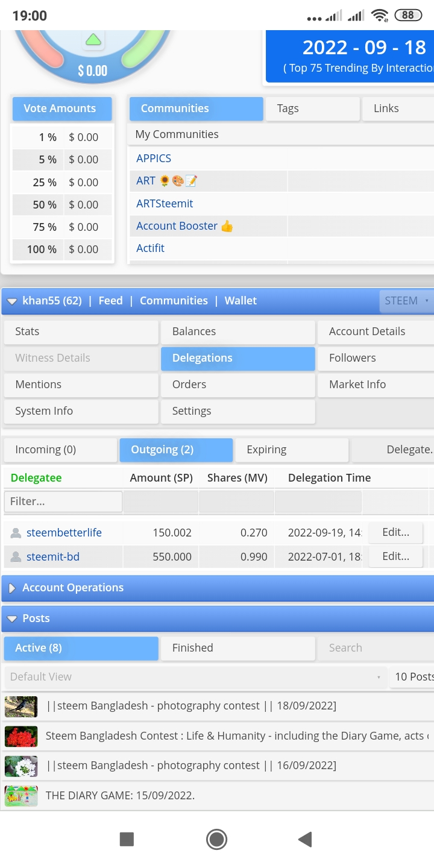Tap the Android recent apps square
This screenshot has width=434, height=868.
pos(127,839)
